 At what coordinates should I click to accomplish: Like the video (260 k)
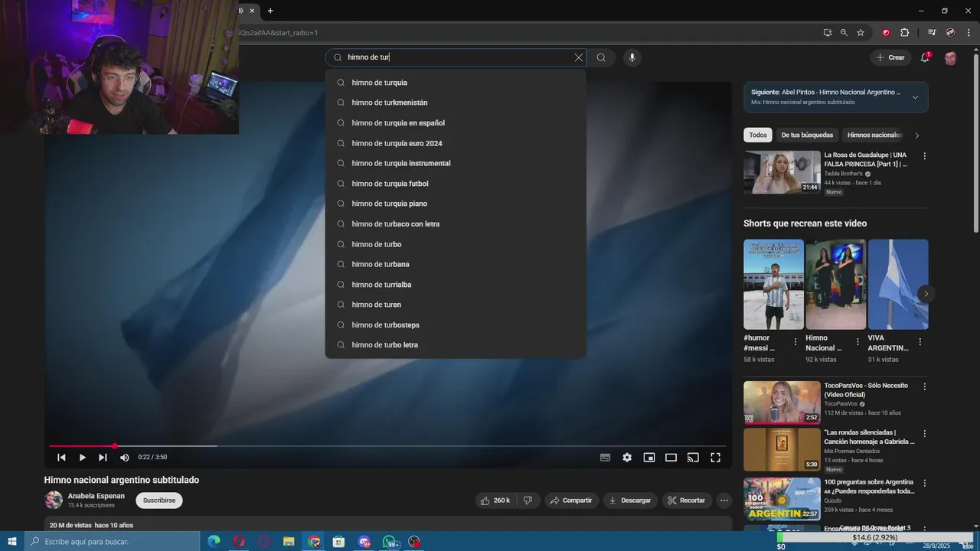pos(495,500)
